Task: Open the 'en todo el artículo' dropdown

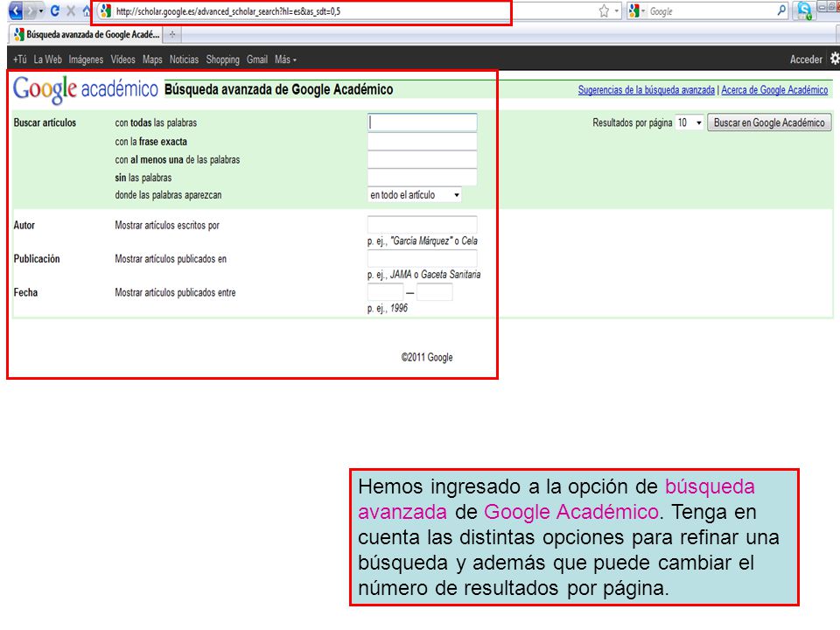Action: 414,195
